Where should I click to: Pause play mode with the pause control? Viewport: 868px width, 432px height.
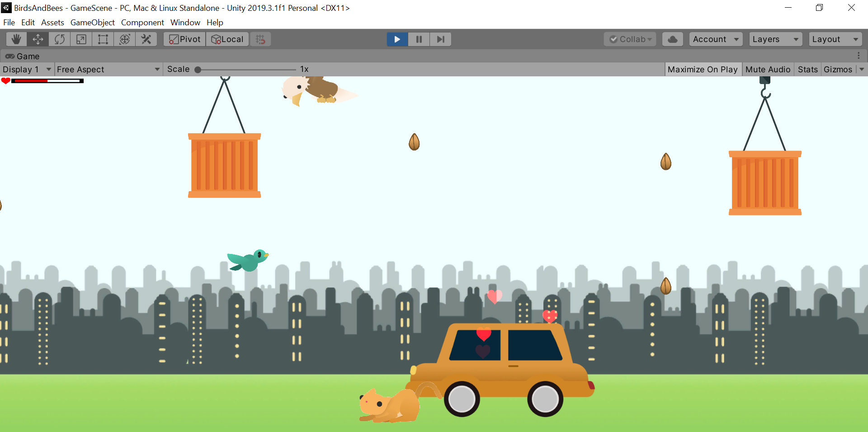click(x=419, y=39)
